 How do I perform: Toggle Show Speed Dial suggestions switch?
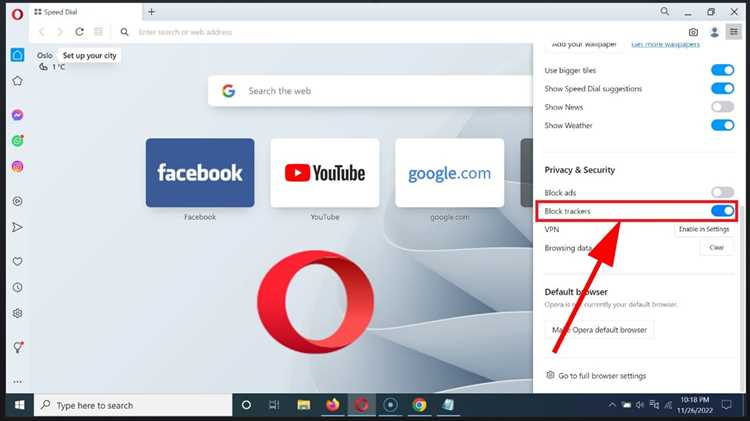[722, 89]
